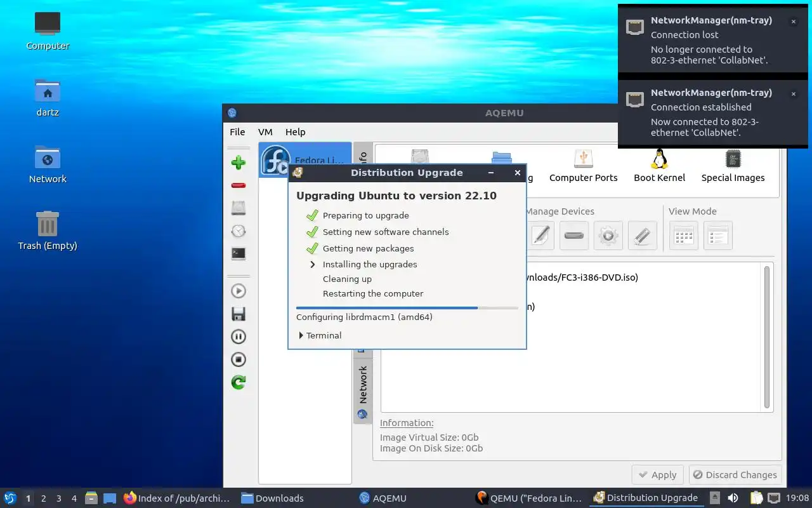Reset the VM with the green refresh icon
Viewport: 812px width, 508px height.
239,382
